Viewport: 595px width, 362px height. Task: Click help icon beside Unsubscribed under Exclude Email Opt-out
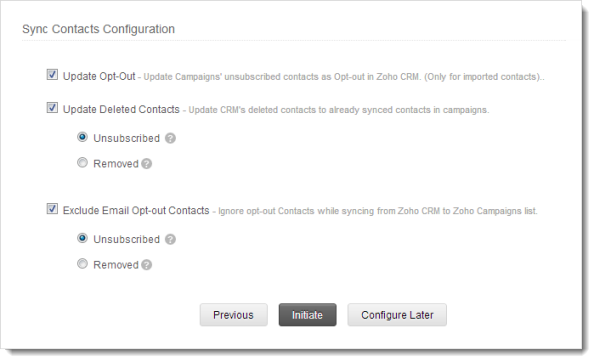[x=170, y=239]
